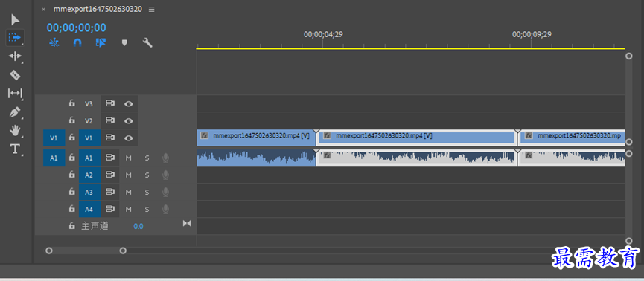Toggle sync lock on track A2
The width and height of the screenshot is (644, 281).
pyautogui.click(x=110, y=175)
